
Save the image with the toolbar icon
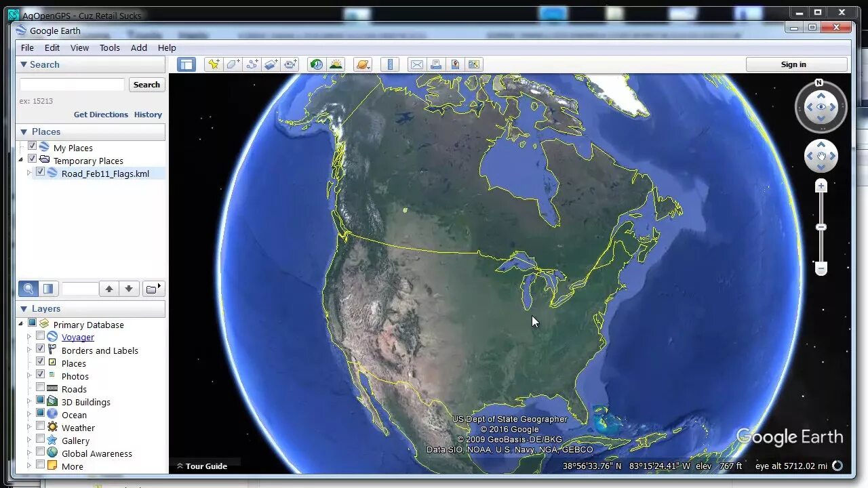coord(455,64)
